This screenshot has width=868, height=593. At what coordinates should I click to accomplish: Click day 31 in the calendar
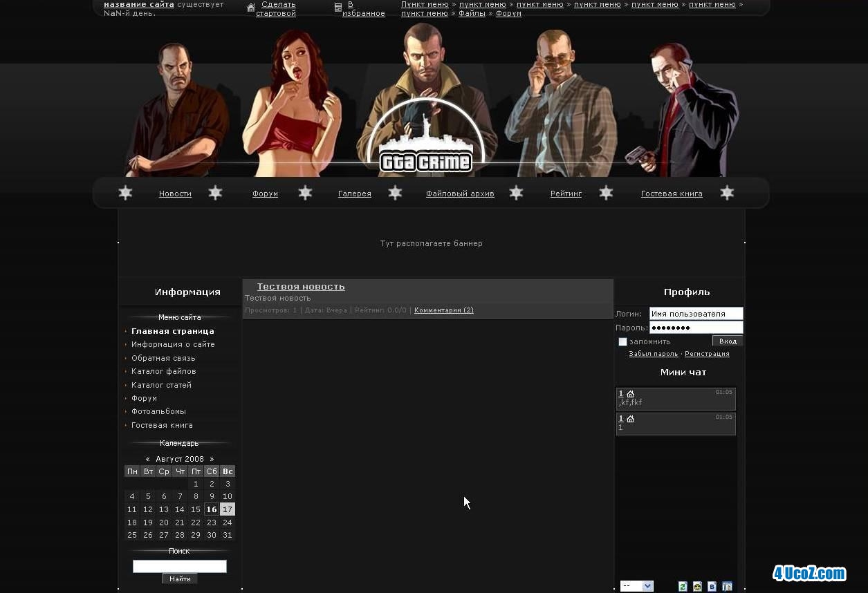click(228, 535)
